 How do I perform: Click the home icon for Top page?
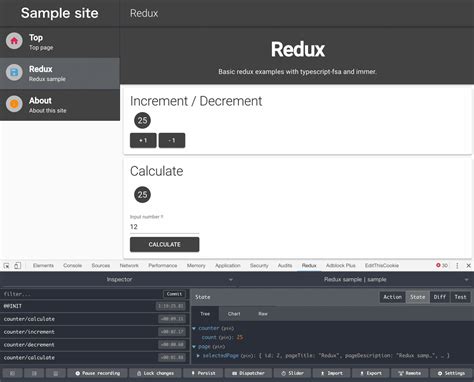pos(14,41)
